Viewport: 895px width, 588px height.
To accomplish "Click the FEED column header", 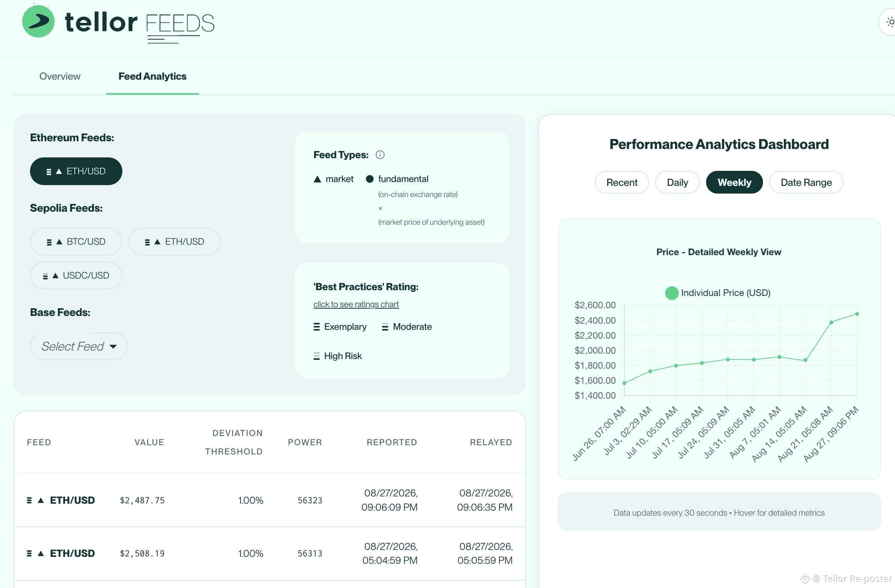I will 39,442.
